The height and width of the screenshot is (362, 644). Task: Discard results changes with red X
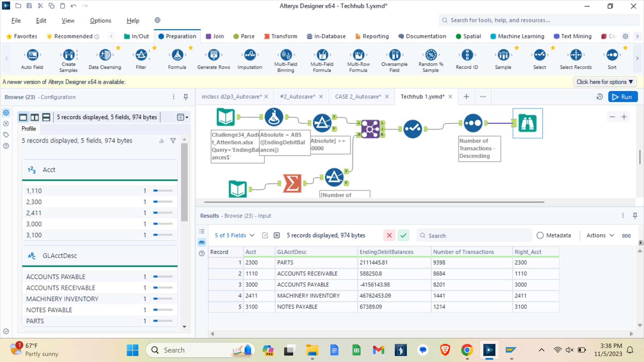pos(389,235)
